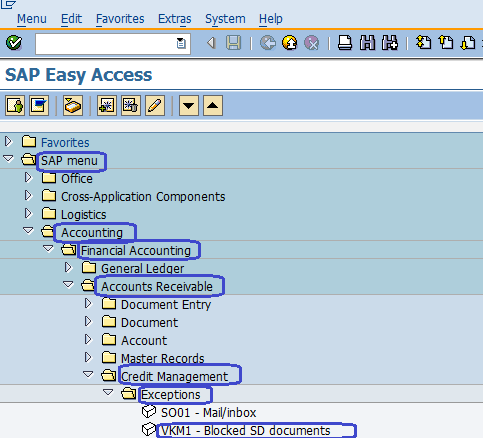483x438 pixels.
Task: Open the System menu
Action: pos(225,19)
